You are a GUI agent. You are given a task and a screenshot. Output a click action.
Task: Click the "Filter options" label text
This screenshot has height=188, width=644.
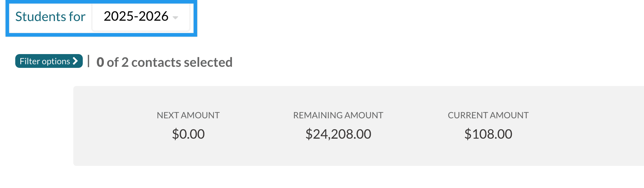pos(45,61)
